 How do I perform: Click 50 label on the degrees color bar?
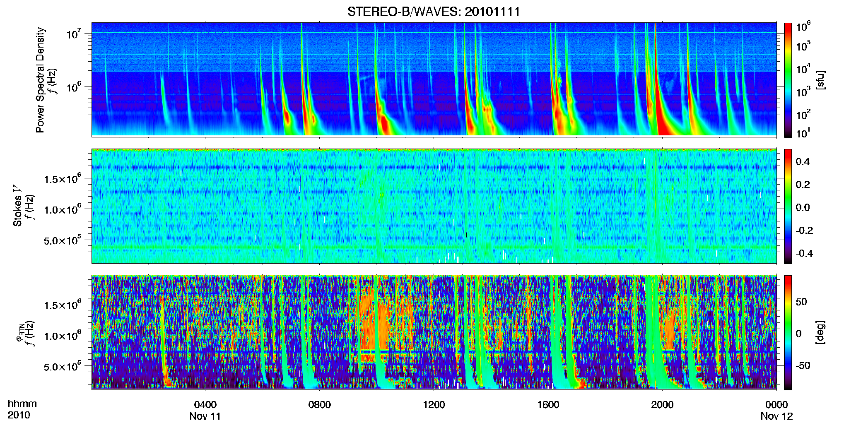[x=801, y=302]
